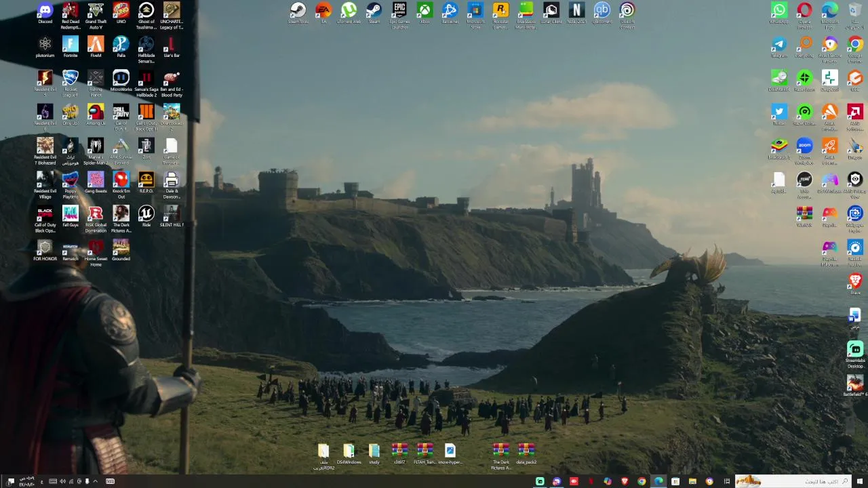Open the Epic Games Launcher shortcut
The height and width of the screenshot is (488, 868).
click(399, 16)
